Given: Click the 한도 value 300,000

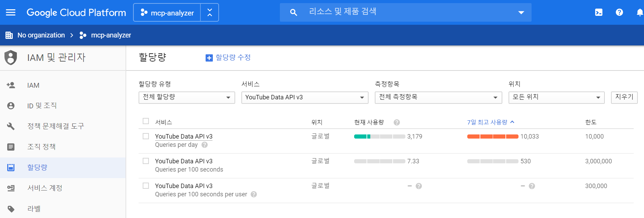Looking at the screenshot, I should [x=596, y=186].
